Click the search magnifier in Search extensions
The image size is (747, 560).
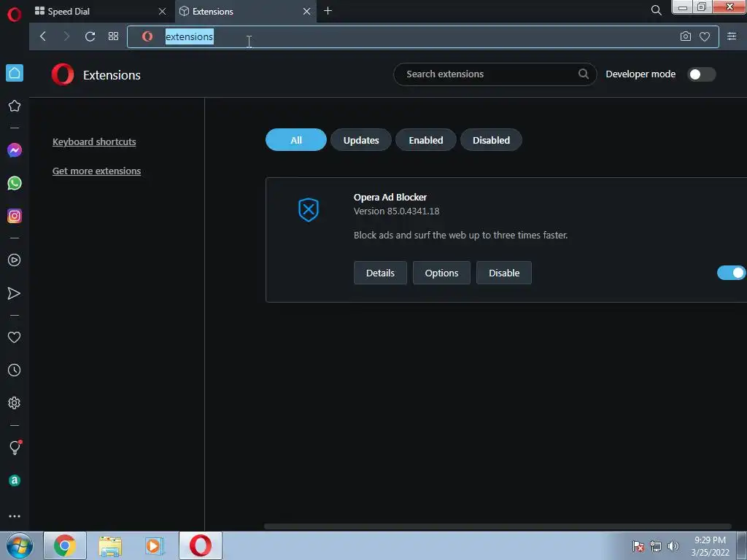(x=583, y=74)
